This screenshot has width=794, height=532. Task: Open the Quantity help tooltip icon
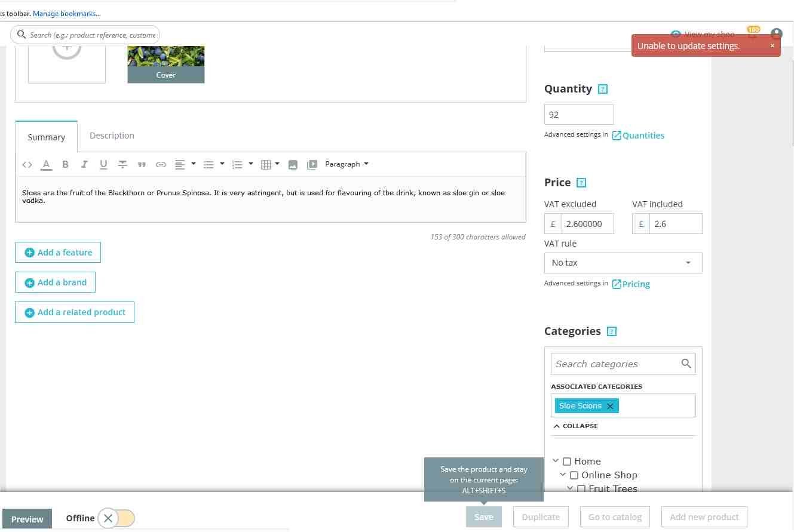pos(603,90)
